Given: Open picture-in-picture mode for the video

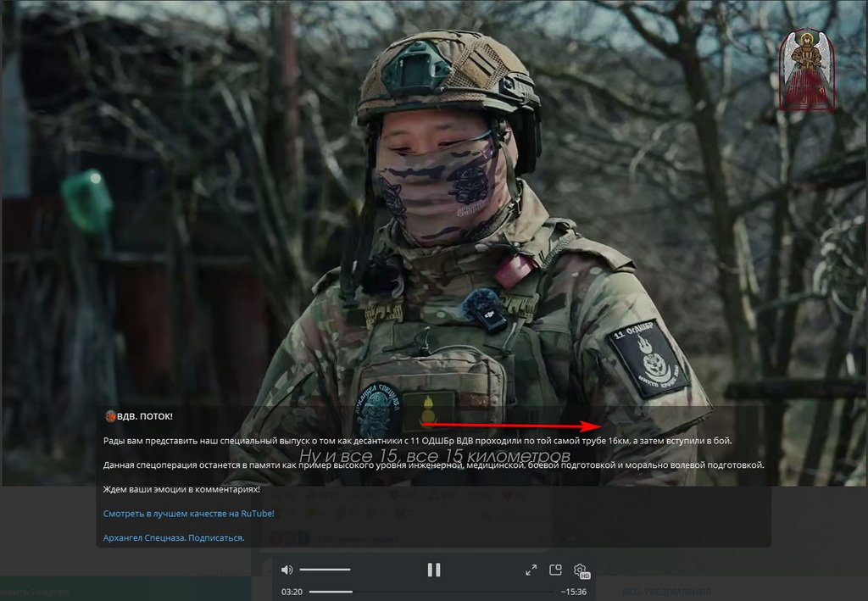Looking at the screenshot, I should [x=555, y=570].
